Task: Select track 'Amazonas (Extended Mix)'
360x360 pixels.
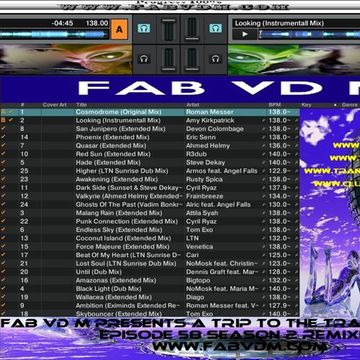Action: tap(116, 280)
